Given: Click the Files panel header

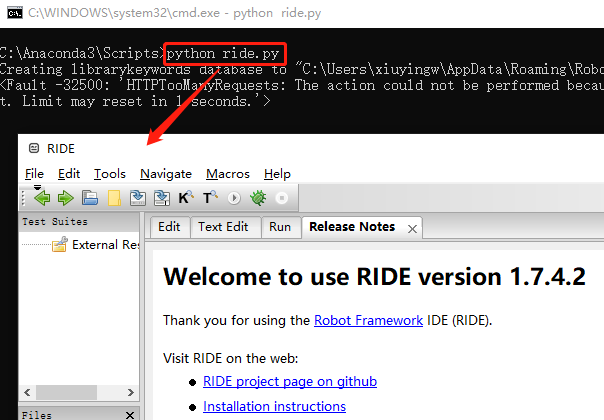Looking at the screenshot, I should [x=79, y=413].
